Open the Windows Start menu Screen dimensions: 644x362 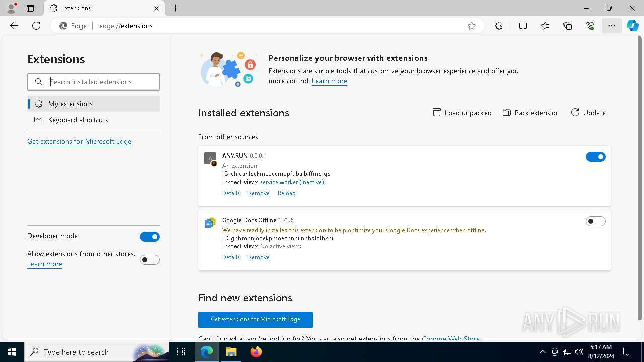12,352
